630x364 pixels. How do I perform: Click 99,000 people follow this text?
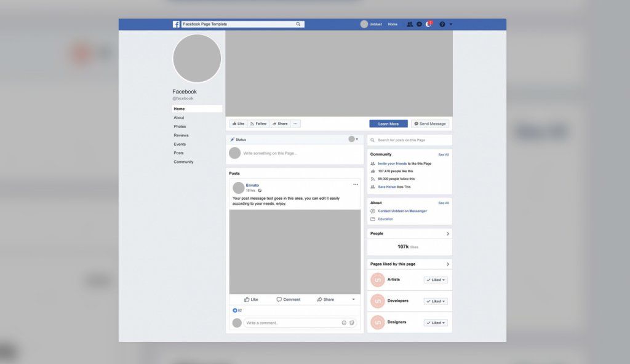tap(396, 179)
